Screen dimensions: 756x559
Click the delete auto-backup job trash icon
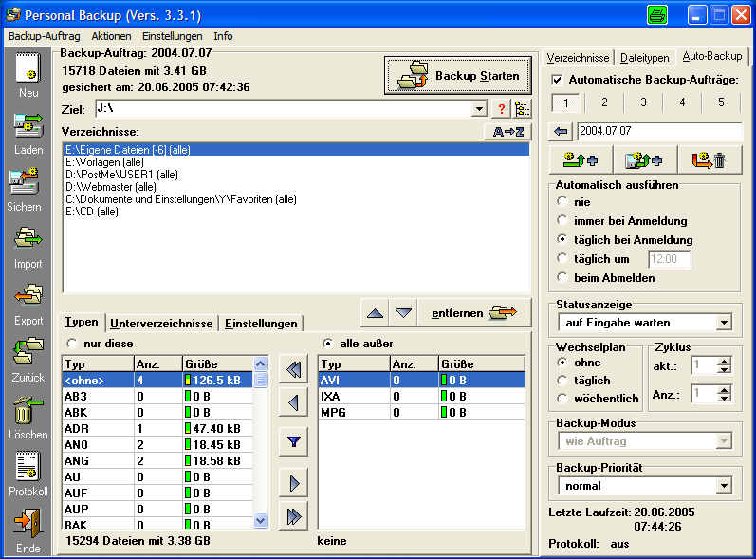tap(709, 159)
